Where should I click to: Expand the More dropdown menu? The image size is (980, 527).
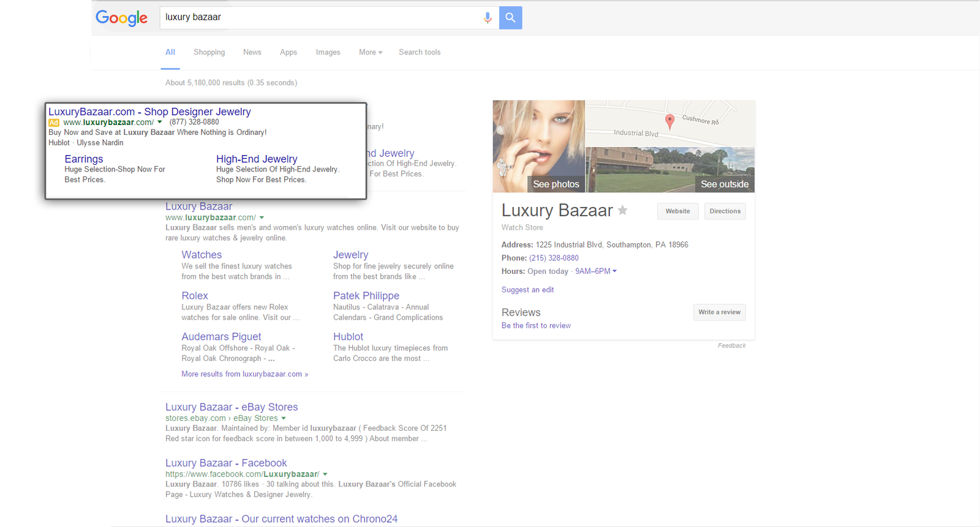pyautogui.click(x=371, y=52)
